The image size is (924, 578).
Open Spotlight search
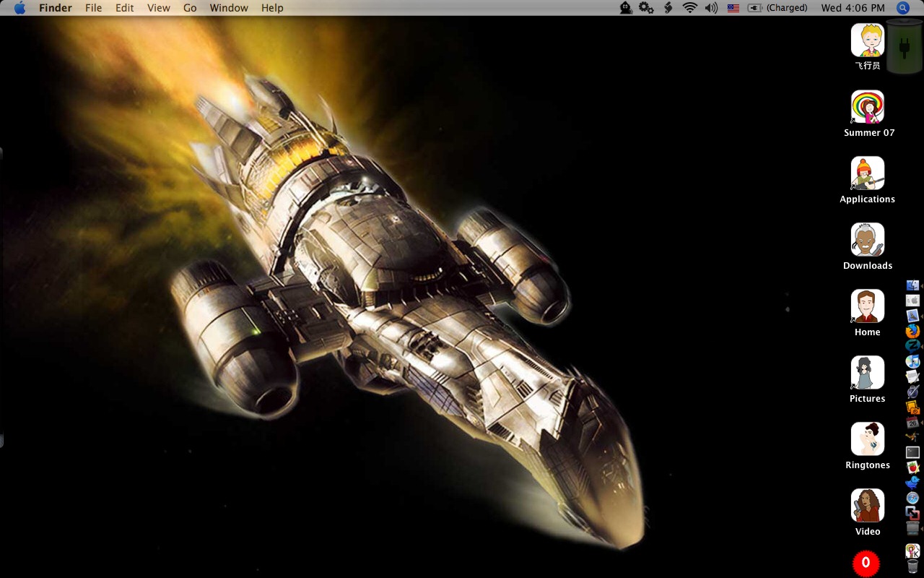pyautogui.click(x=903, y=8)
